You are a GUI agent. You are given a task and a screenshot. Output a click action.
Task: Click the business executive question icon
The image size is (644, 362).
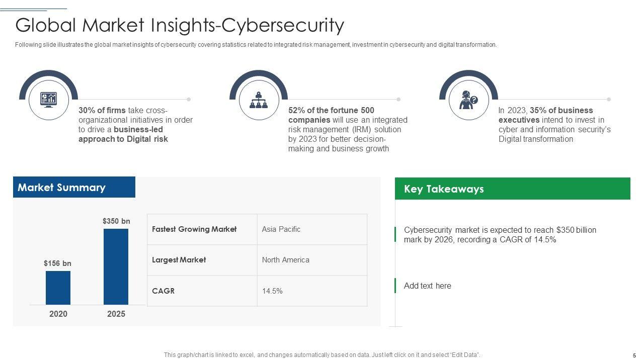pos(468,100)
